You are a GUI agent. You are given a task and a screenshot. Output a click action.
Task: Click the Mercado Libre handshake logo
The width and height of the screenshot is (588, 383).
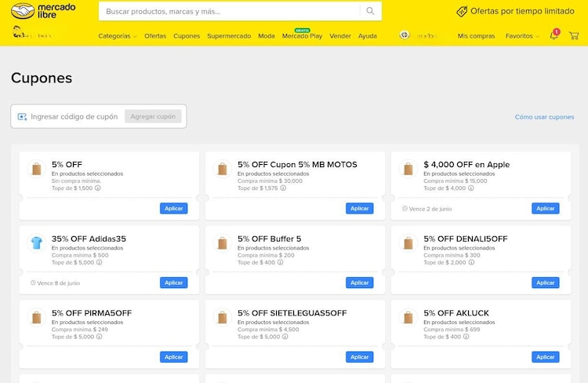[23, 11]
